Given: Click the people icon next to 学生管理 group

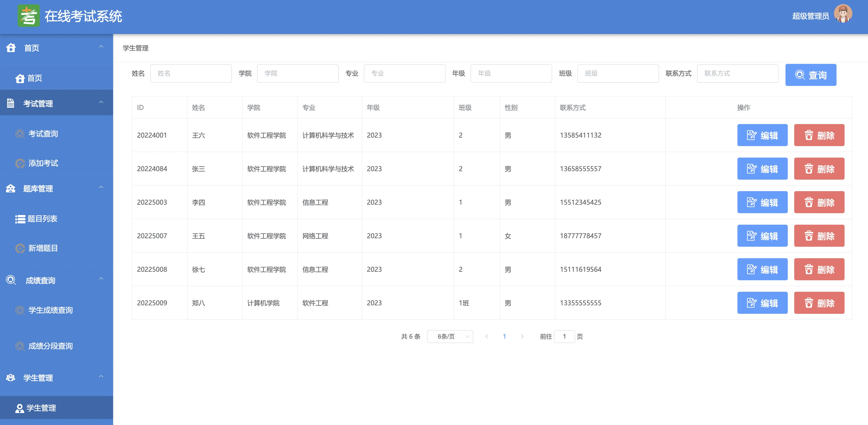Looking at the screenshot, I should [x=11, y=377].
